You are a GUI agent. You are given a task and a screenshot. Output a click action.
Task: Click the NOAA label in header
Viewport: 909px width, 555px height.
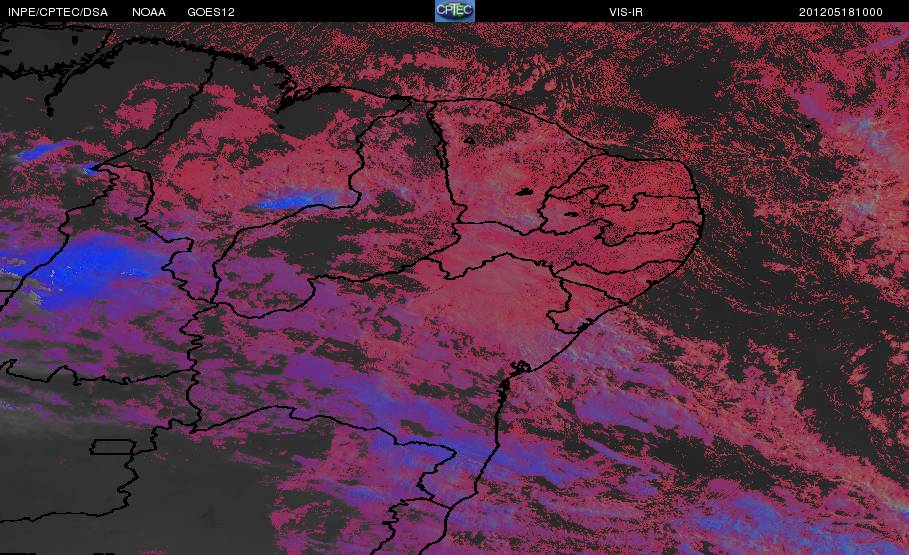(149, 12)
